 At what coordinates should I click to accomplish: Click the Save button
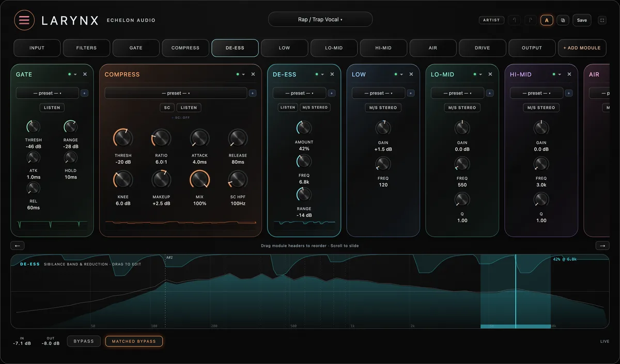582,20
